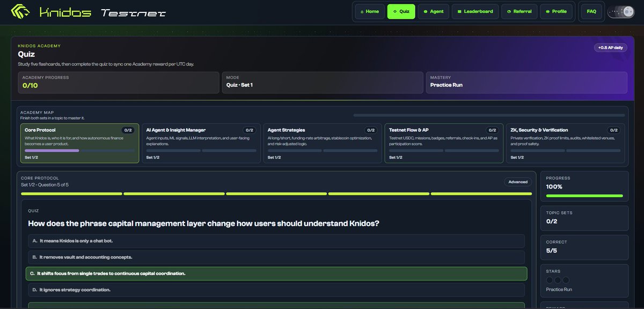Click the 0/2 badge on Testnet Flow & AP
Image resolution: width=644 pixels, height=309 pixels.
pyautogui.click(x=492, y=130)
